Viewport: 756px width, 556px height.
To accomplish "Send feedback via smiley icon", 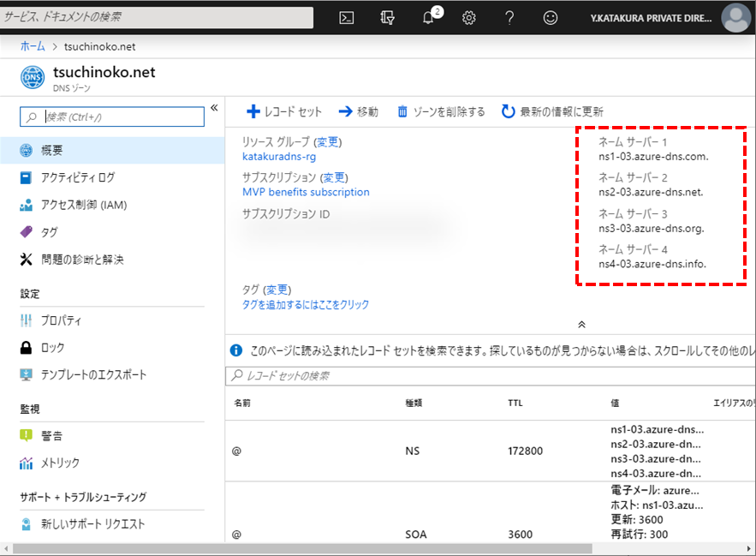I will 551,18.
